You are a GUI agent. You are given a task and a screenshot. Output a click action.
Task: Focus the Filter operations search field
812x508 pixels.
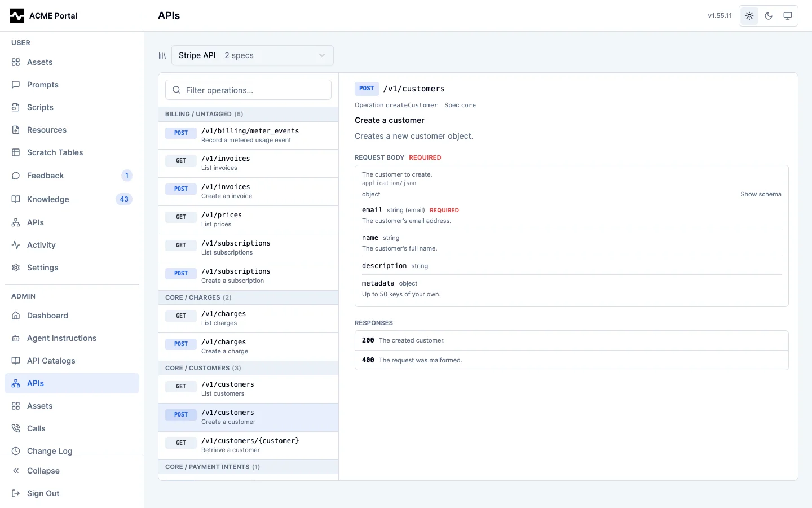[x=248, y=90]
